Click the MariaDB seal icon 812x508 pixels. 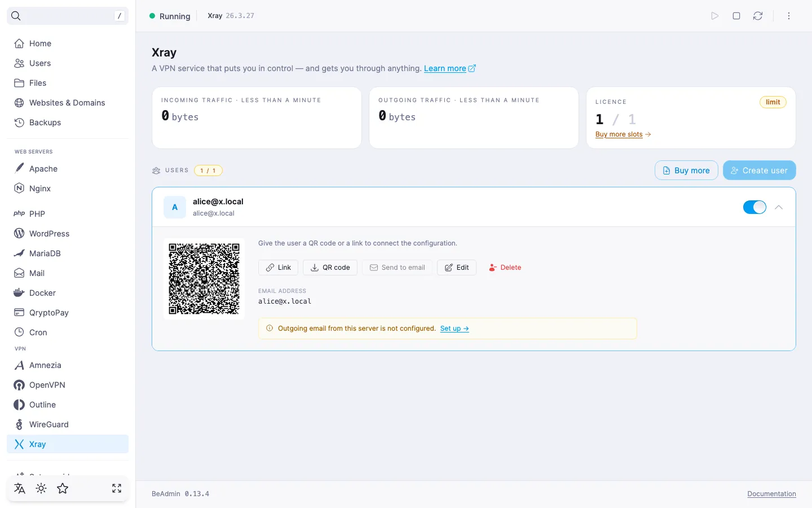[19, 253]
